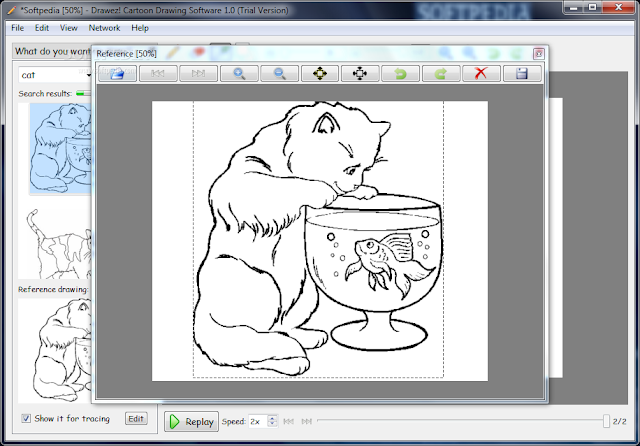Screen dimensions: 640x446
Task: Close the Reference window
Action: (x=538, y=53)
